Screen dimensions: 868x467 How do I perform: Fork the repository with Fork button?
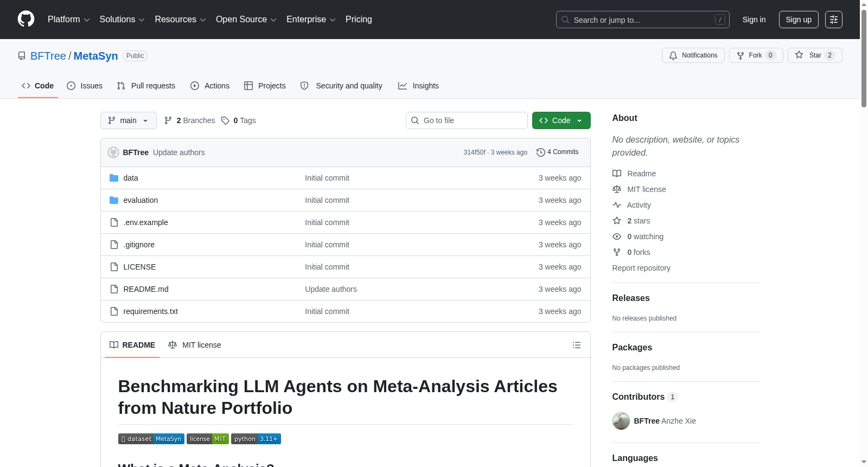(756, 55)
